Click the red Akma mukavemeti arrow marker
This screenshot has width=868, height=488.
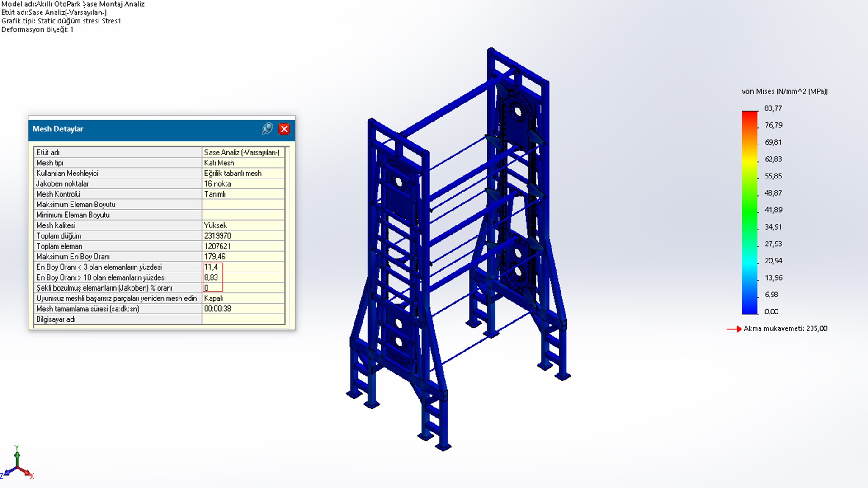pos(734,329)
